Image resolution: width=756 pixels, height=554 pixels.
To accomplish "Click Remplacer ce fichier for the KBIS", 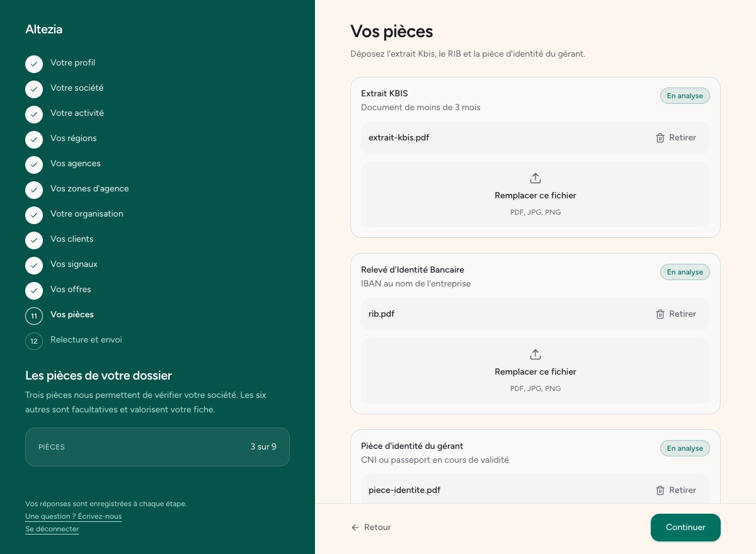I will pos(535,196).
